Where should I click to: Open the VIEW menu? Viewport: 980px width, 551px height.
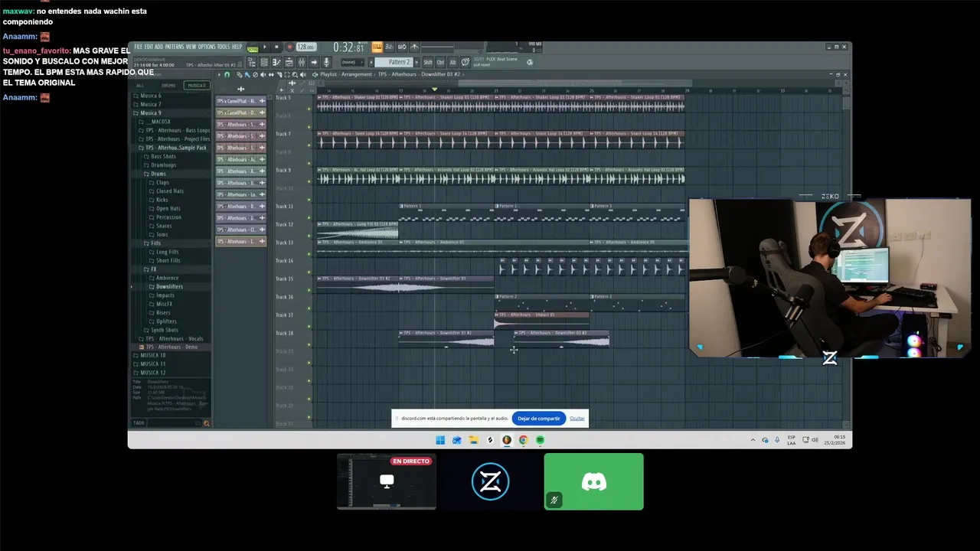pyautogui.click(x=191, y=47)
